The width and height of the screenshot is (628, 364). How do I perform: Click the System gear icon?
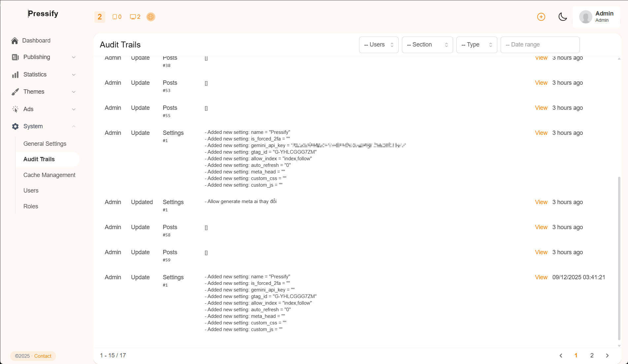(x=15, y=126)
